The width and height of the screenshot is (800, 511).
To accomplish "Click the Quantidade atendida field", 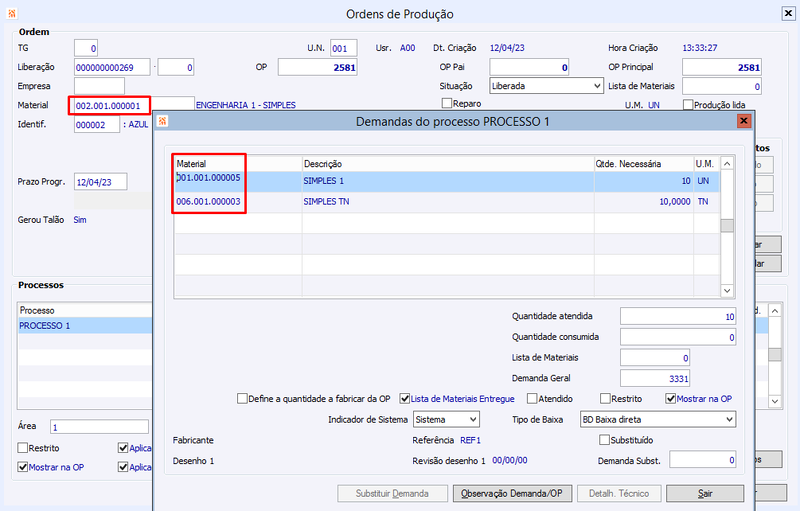I will pos(678,316).
